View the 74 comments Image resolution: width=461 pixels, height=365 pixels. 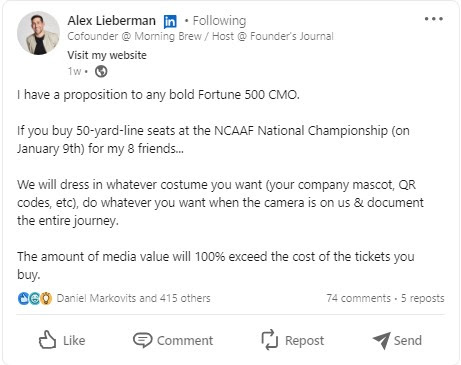(x=359, y=298)
